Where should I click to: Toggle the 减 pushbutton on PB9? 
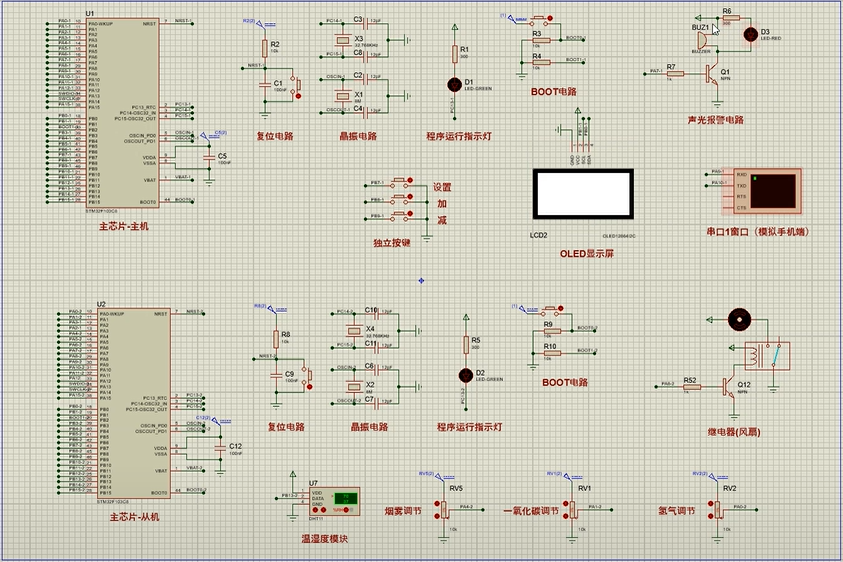pyautogui.click(x=401, y=217)
